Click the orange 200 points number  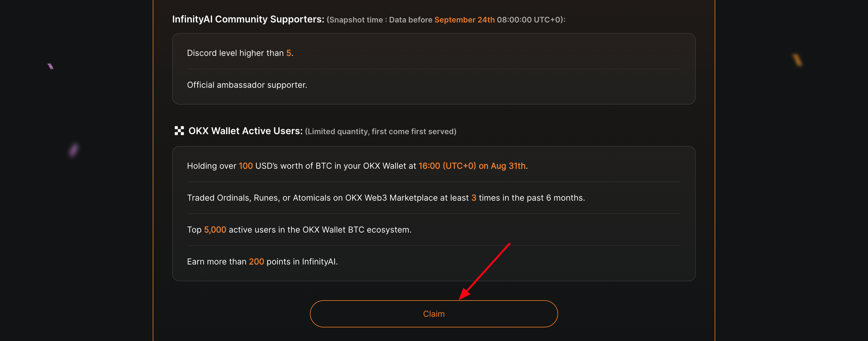point(256,262)
